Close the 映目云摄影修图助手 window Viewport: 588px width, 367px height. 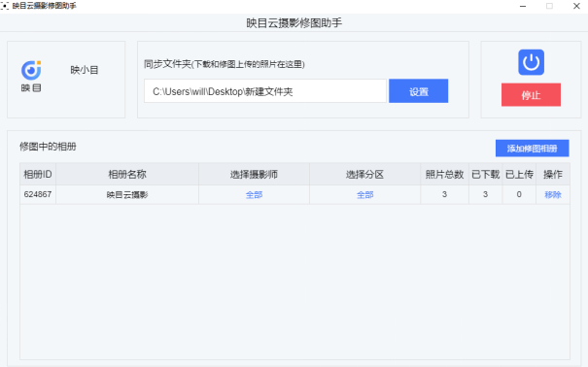[576, 6]
